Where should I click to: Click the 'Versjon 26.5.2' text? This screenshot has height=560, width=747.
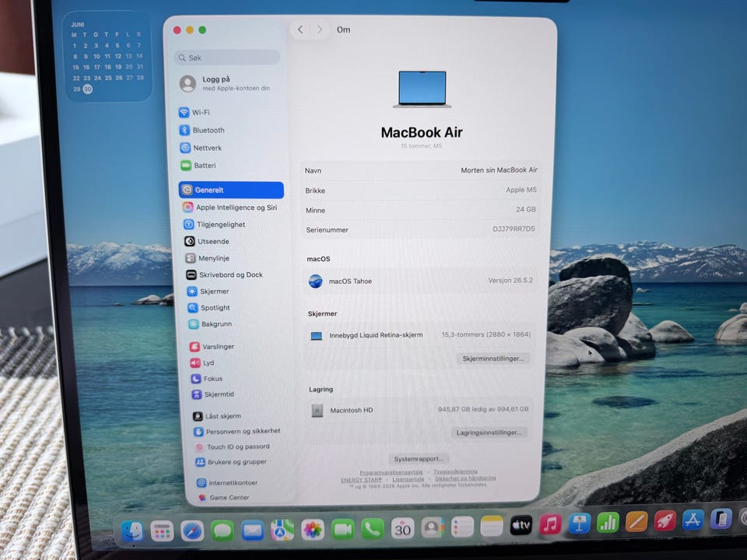(510, 281)
